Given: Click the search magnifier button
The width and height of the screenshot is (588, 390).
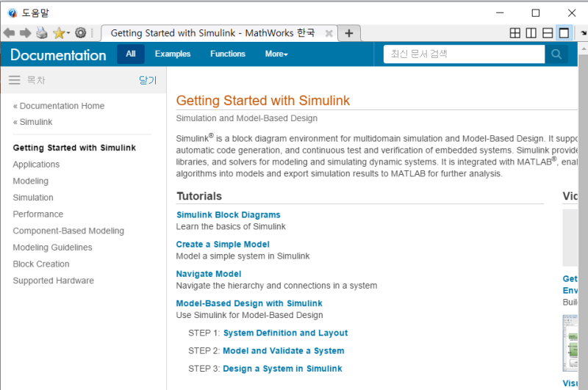Looking at the screenshot, I should pos(556,54).
